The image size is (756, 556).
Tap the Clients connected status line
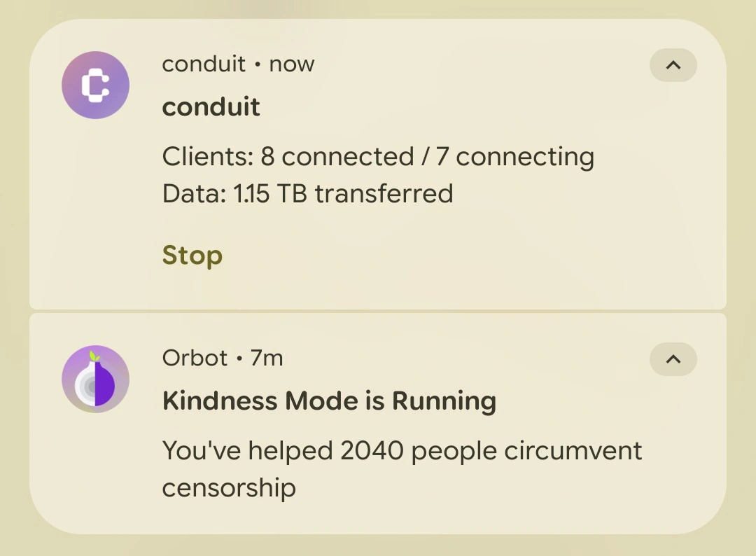[x=378, y=157]
